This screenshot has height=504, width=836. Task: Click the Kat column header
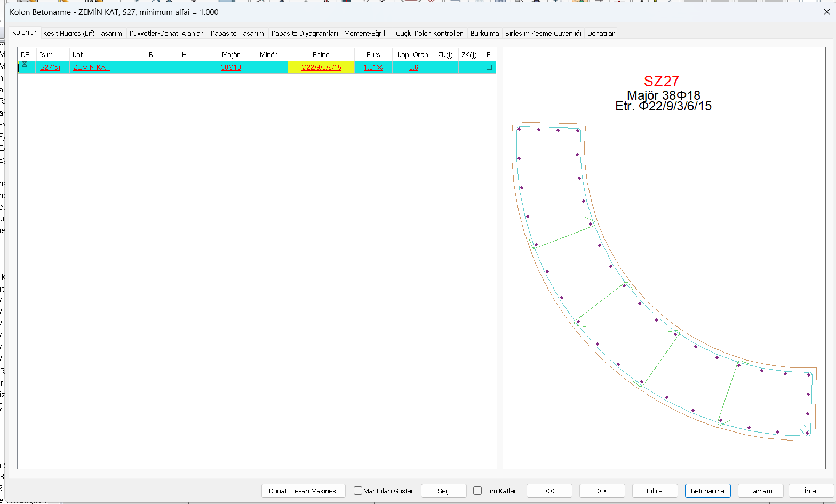[x=108, y=54]
